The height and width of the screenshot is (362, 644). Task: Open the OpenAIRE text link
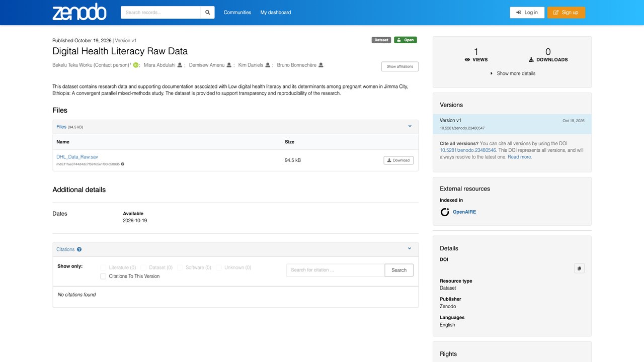464,212
